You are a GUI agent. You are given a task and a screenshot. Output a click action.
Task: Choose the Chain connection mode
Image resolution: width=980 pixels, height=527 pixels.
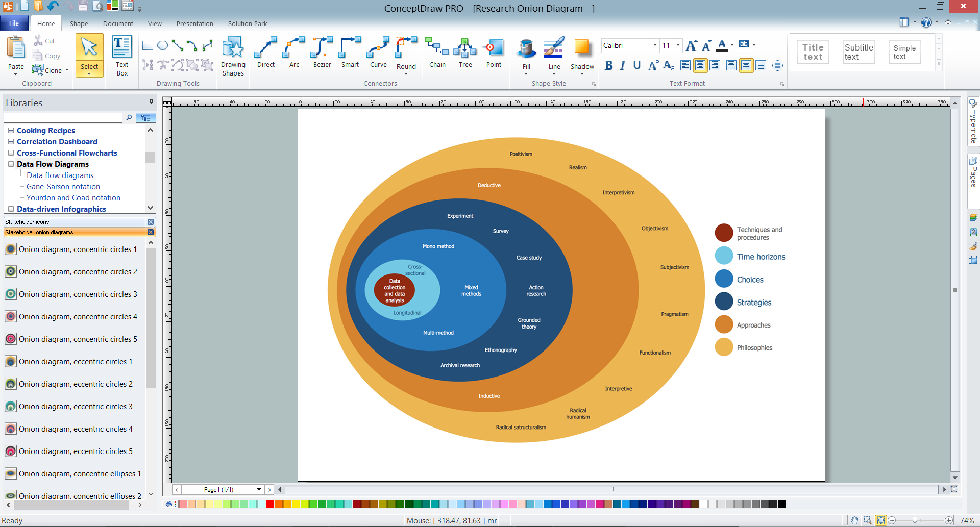(437, 52)
